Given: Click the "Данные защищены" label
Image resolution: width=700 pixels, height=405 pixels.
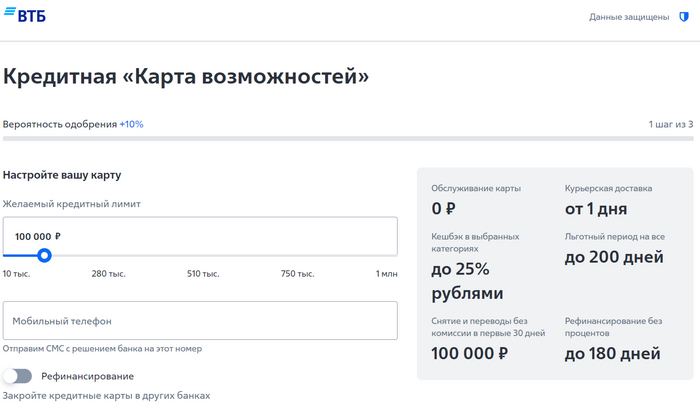Looking at the screenshot, I should coord(629,17).
